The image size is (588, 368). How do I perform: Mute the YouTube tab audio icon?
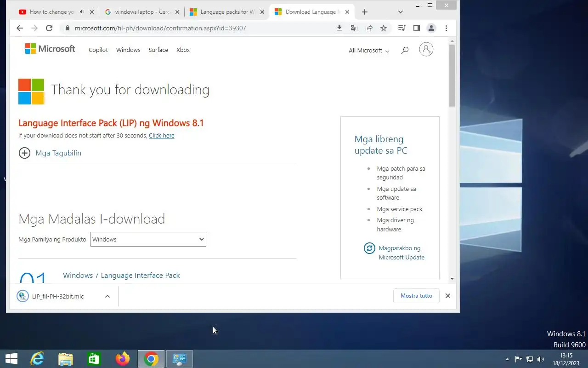[x=82, y=12]
